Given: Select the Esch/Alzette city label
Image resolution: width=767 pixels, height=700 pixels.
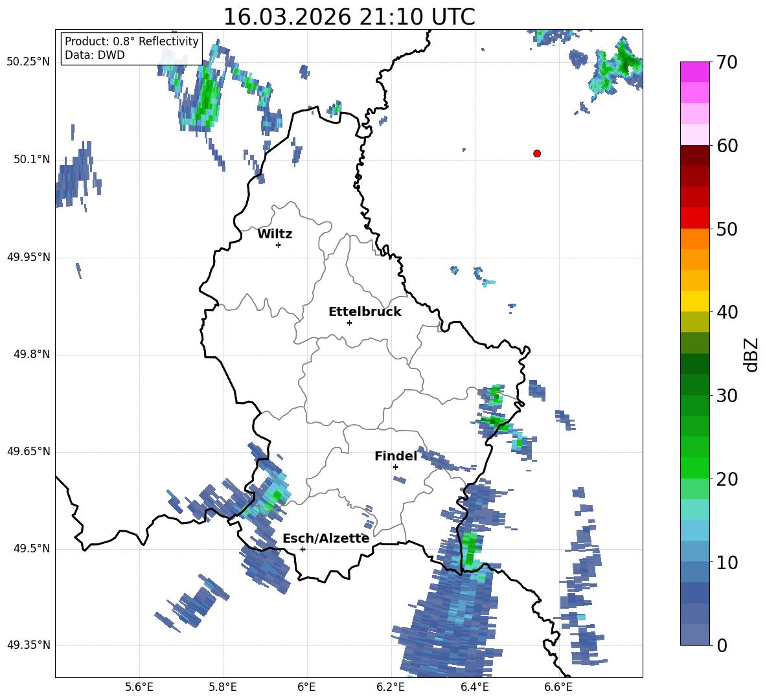Looking at the screenshot, I should [326, 538].
